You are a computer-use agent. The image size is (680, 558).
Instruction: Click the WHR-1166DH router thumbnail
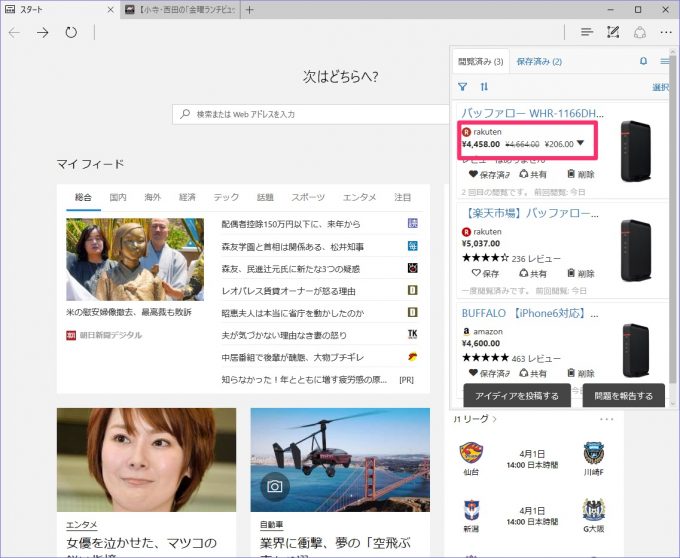tap(635, 151)
